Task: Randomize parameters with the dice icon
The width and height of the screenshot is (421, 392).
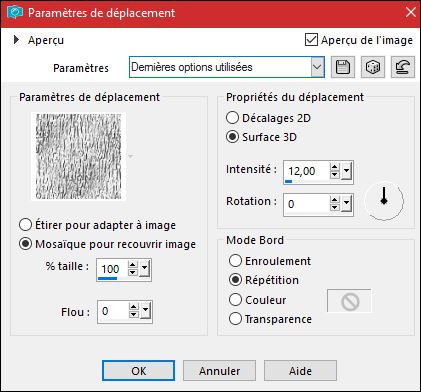Action: point(373,67)
